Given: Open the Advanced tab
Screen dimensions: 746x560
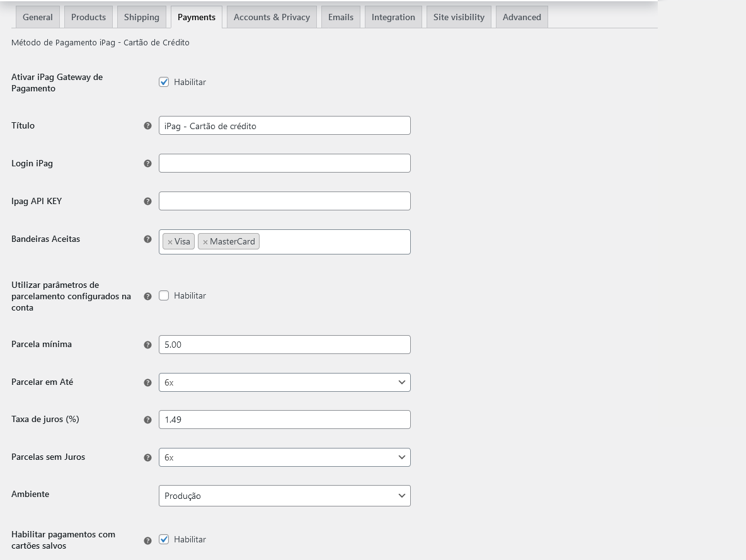Looking at the screenshot, I should [x=522, y=17].
